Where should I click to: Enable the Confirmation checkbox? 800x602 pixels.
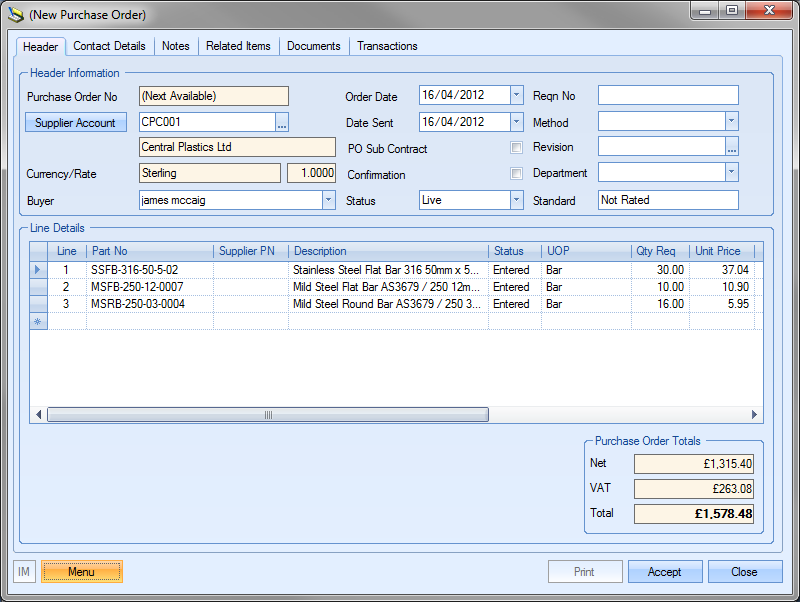click(517, 174)
